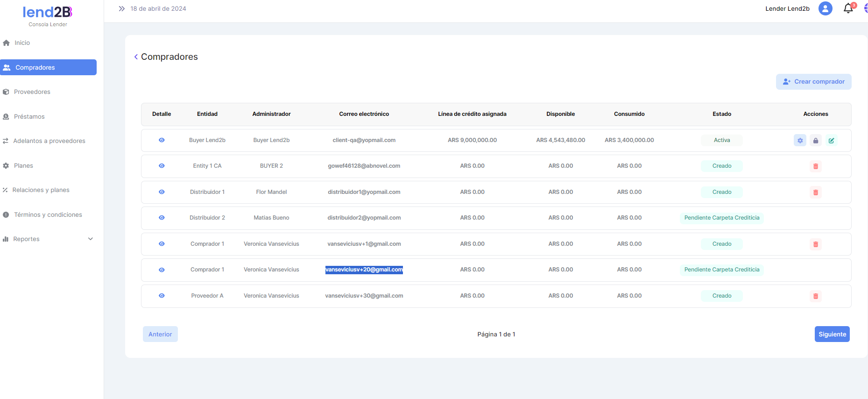This screenshot has height=399, width=868.
Task: Click the lock icon for Buyer Lend2b
Action: 816,140
